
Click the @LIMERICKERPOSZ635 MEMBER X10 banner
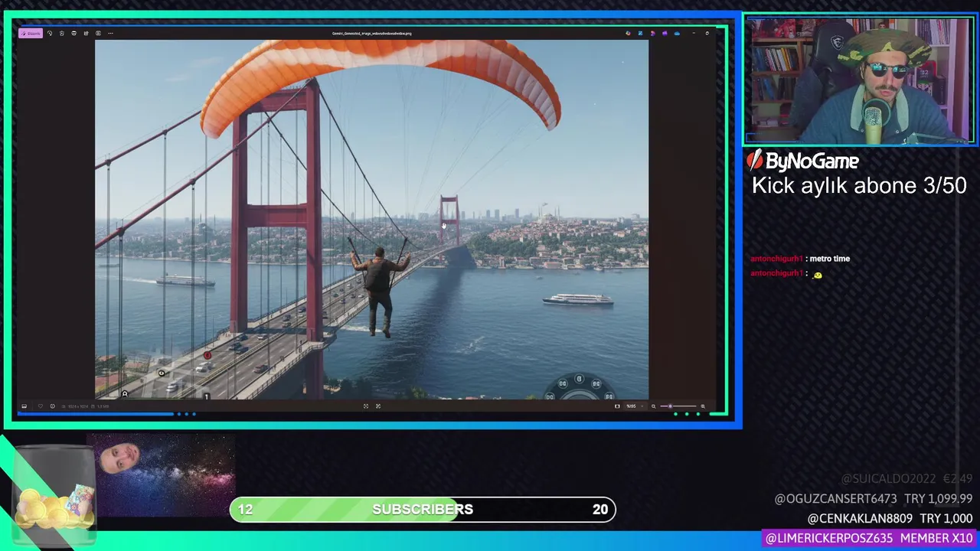tap(869, 539)
